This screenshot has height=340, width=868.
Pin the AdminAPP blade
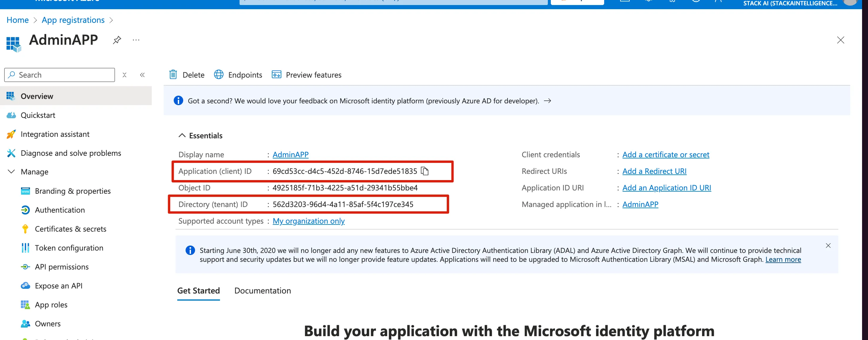click(117, 40)
